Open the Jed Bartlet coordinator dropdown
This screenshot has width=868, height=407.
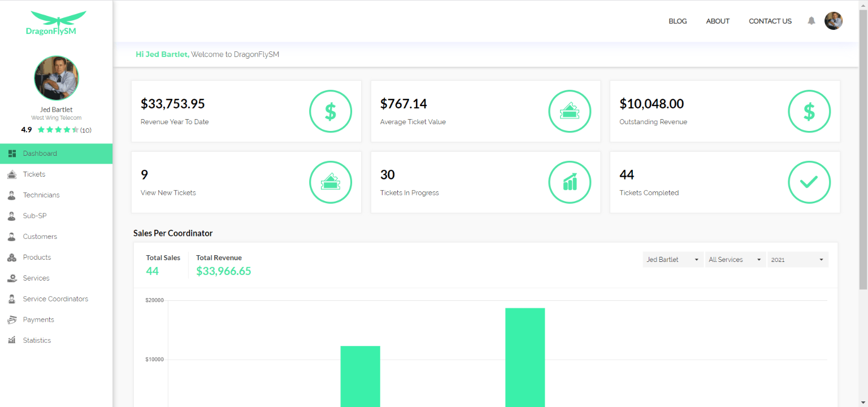pos(673,260)
